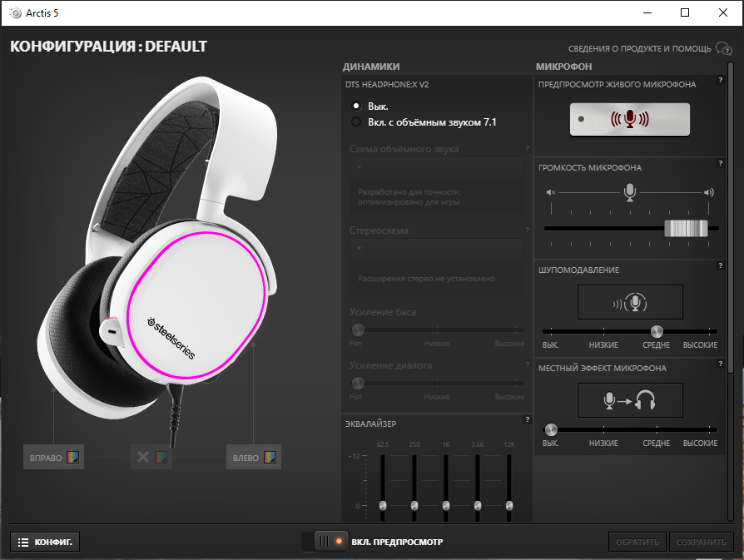Viewport: 744px width, 560px height.
Task: Click the СОХРАНИТЬ save button
Action: tap(702, 542)
